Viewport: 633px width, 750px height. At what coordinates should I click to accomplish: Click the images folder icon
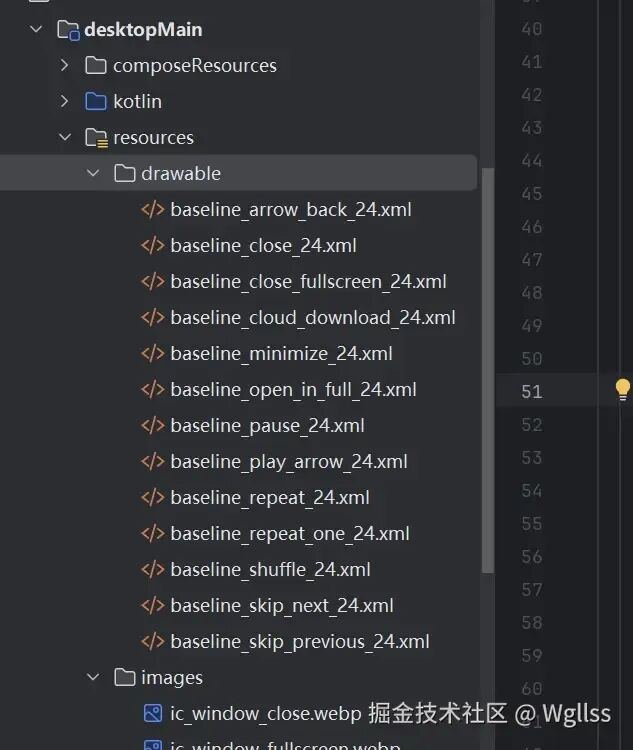(x=124, y=677)
